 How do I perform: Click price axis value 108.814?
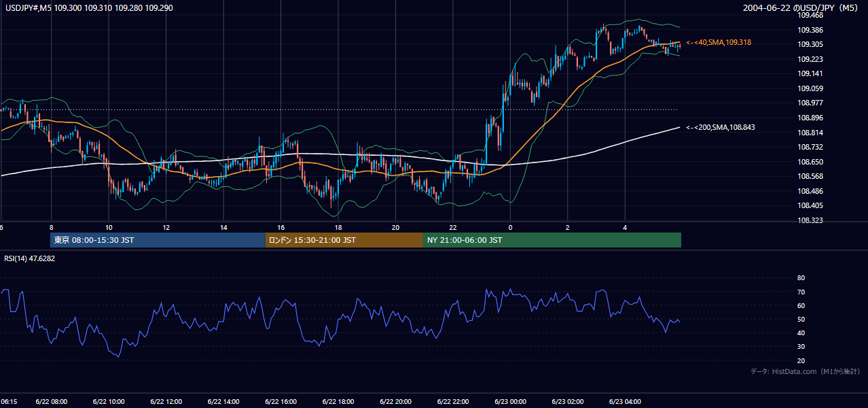click(x=810, y=133)
